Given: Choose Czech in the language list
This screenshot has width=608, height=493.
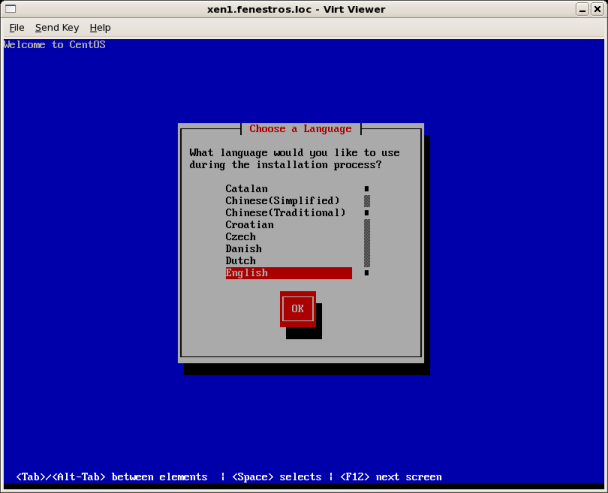Looking at the screenshot, I should click(x=240, y=237).
